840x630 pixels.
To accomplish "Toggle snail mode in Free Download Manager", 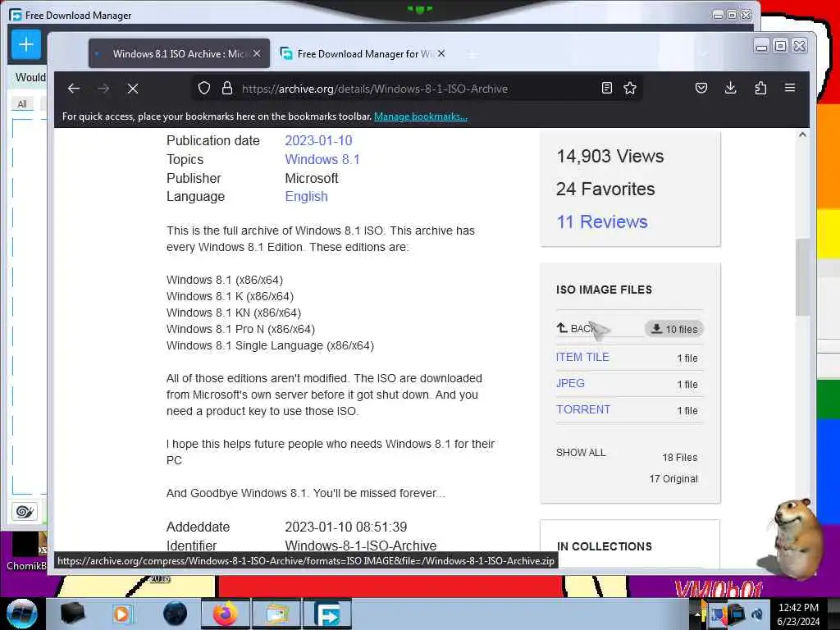I will coord(24,512).
